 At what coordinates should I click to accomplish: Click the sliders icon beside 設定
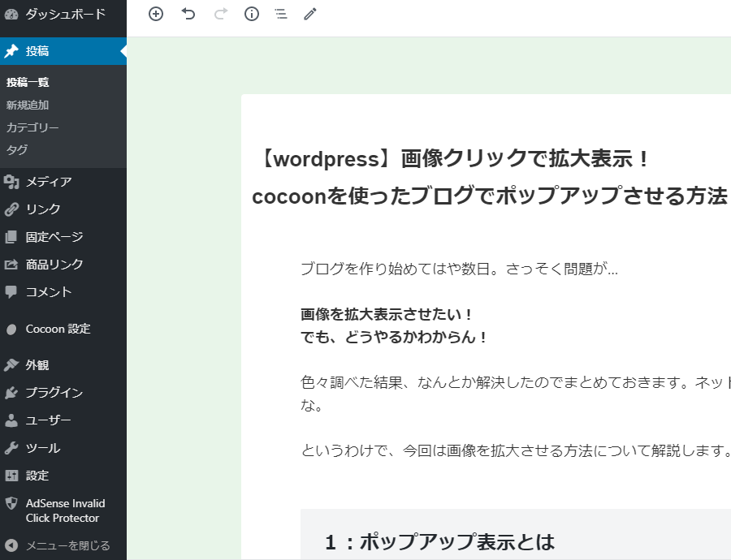click(x=11, y=476)
